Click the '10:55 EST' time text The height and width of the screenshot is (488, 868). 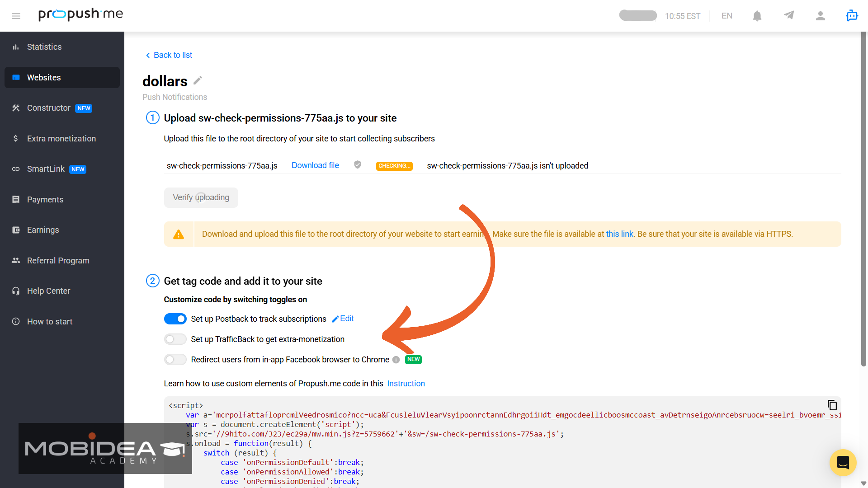683,16
